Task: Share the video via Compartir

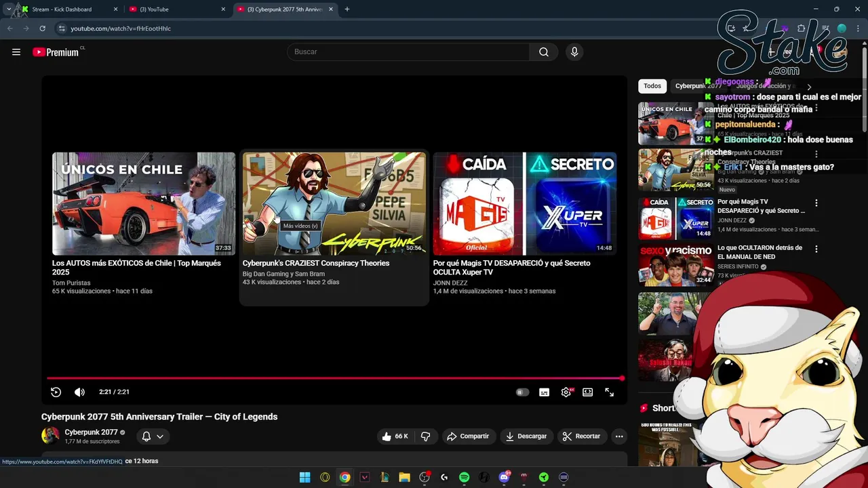Action: tap(468, 436)
